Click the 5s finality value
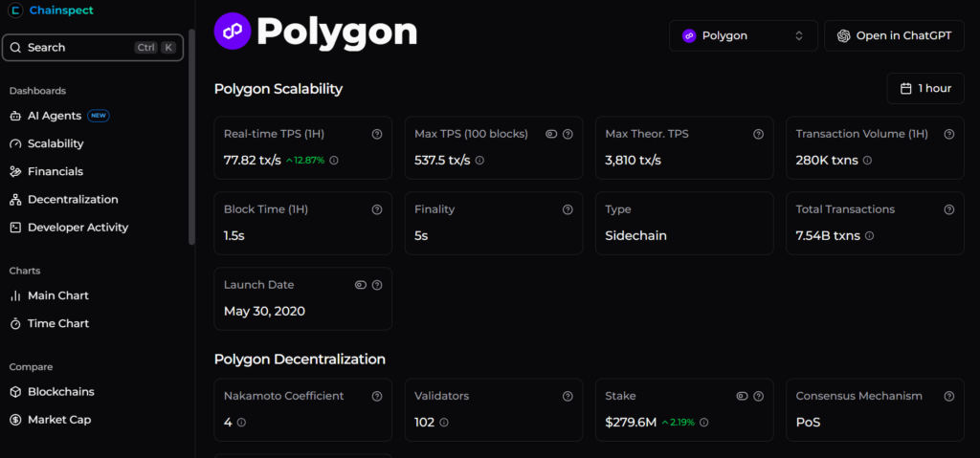The width and height of the screenshot is (980, 458). point(421,235)
